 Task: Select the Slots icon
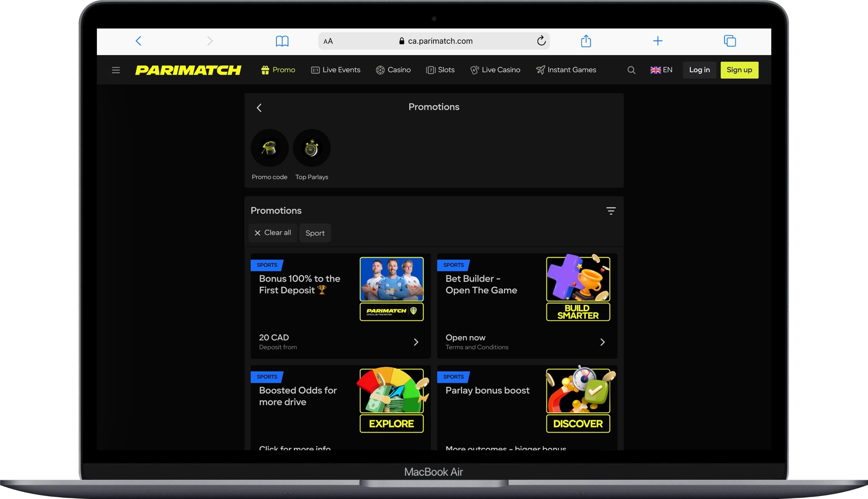pos(440,70)
